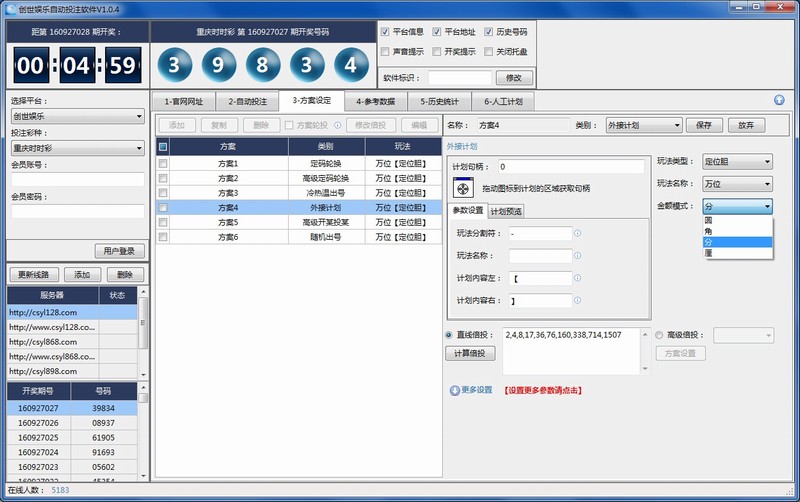Click the 会员账号 input field
This screenshot has height=502, width=800.
[77, 180]
